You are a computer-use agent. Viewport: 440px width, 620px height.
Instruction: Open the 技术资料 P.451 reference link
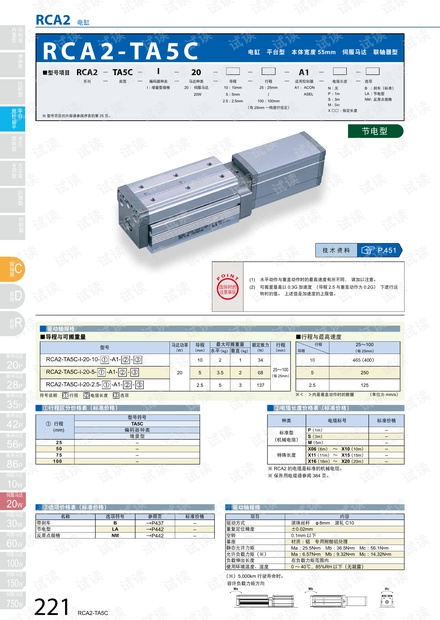tap(359, 250)
